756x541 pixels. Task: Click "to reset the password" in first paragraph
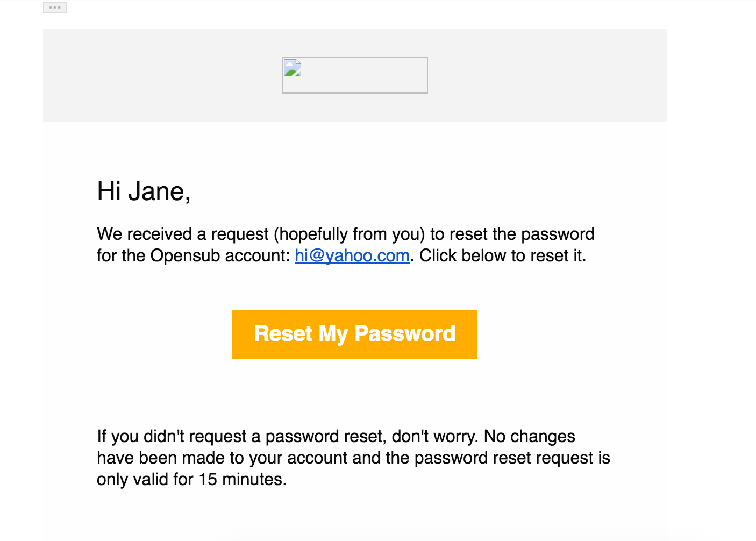click(x=512, y=234)
